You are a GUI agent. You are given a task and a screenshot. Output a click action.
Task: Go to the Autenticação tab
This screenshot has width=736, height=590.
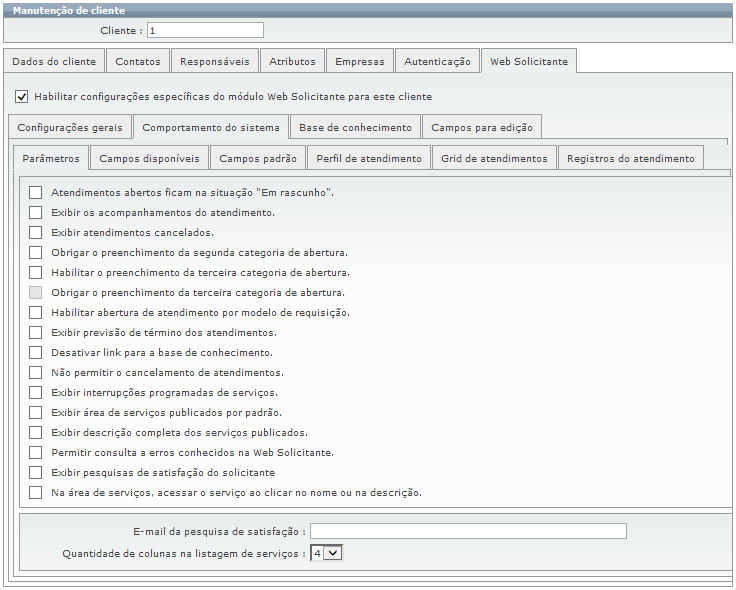tap(437, 61)
